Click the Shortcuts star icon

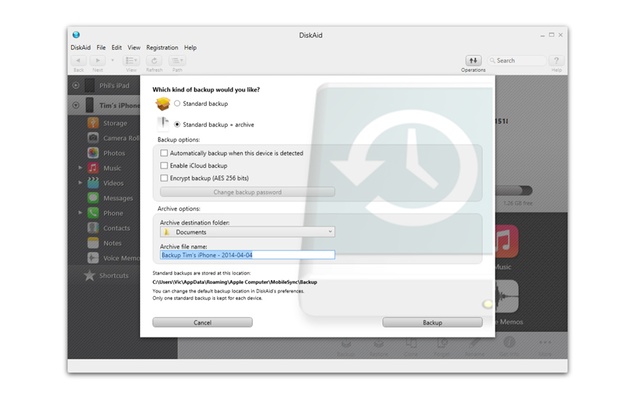click(90, 275)
